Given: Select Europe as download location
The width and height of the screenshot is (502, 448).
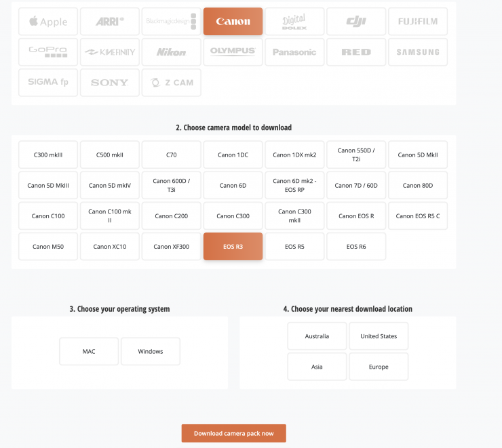Looking at the screenshot, I should (379, 367).
